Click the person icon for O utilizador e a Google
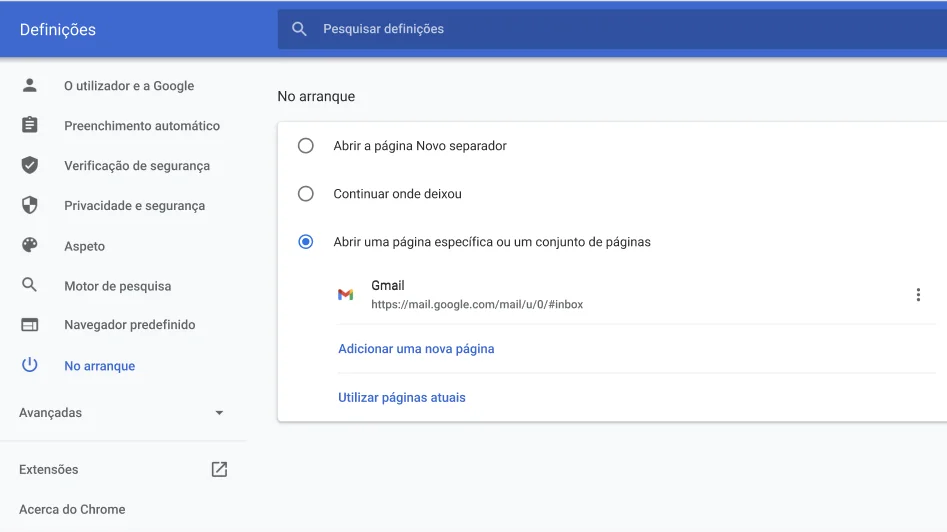 [x=30, y=86]
